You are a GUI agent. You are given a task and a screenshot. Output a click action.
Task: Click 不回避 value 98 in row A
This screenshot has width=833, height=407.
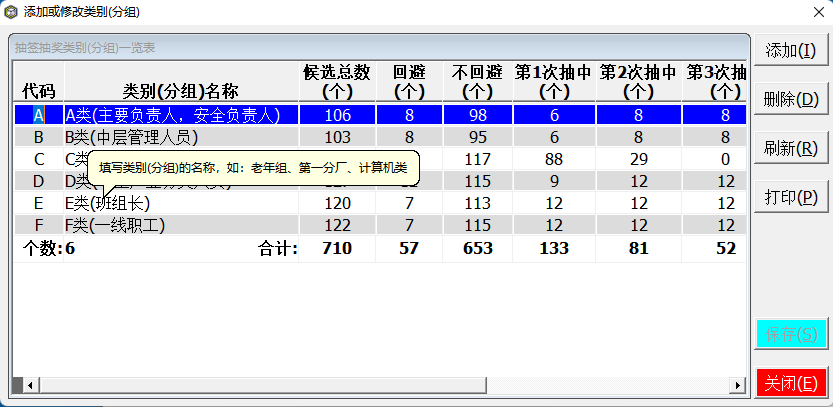478,115
